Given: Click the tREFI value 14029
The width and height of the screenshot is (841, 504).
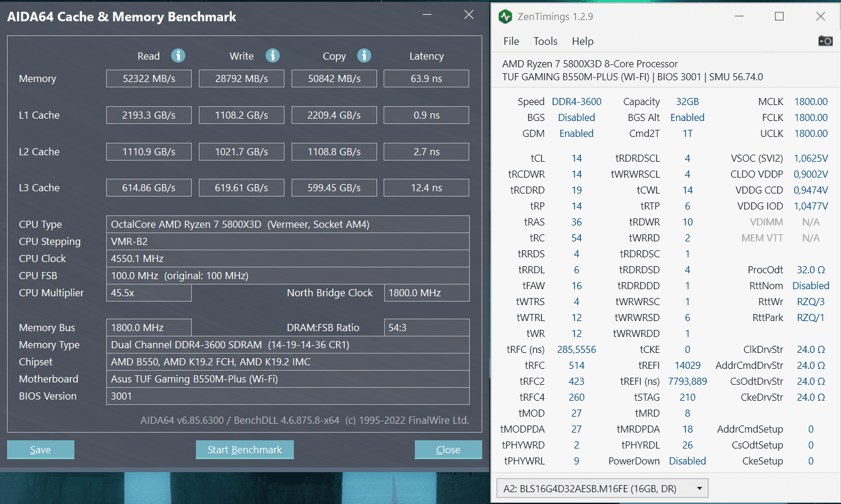Looking at the screenshot, I should [688, 365].
